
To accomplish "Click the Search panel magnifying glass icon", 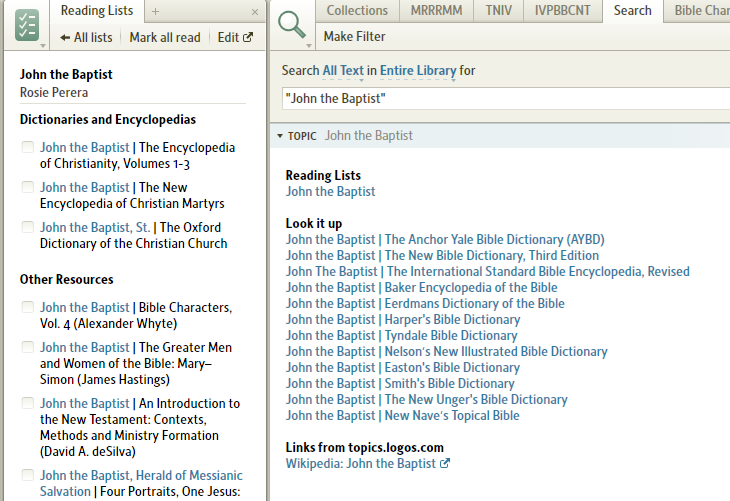I will pyautogui.click(x=292, y=25).
